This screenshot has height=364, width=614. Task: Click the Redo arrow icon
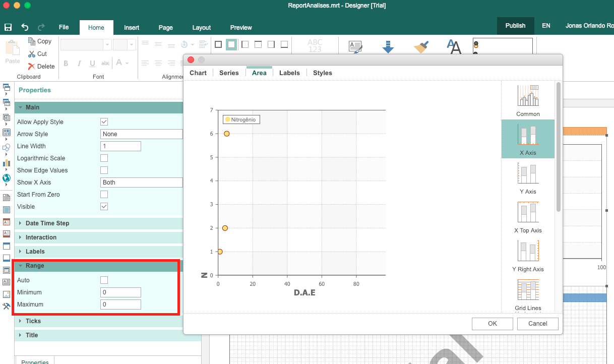pyautogui.click(x=41, y=27)
